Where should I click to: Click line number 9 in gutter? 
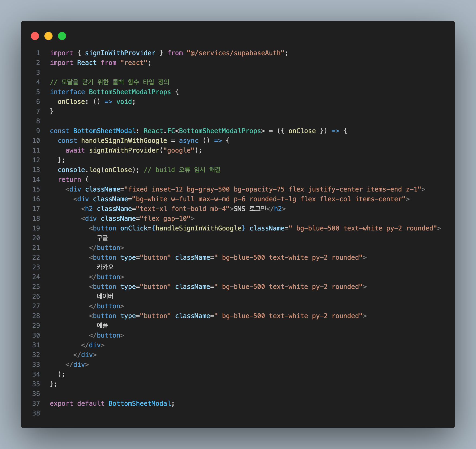pos(38,131)
